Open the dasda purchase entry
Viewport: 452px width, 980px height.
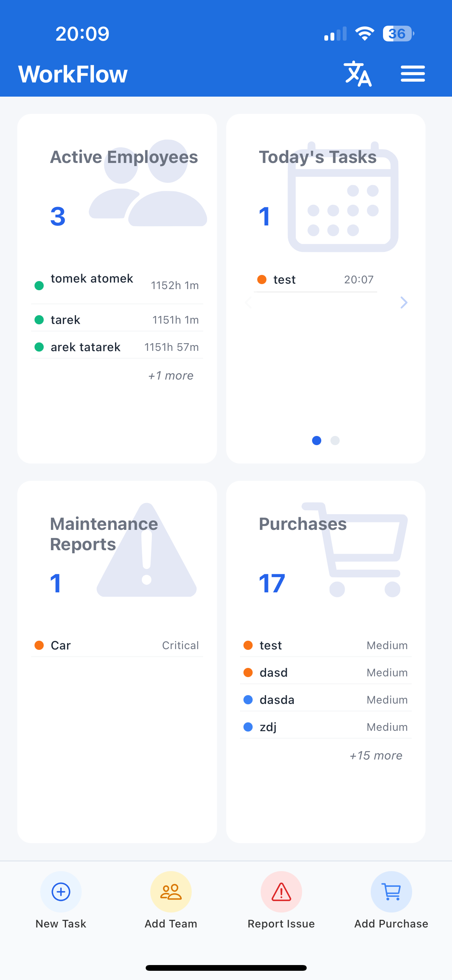click(325, 700)
